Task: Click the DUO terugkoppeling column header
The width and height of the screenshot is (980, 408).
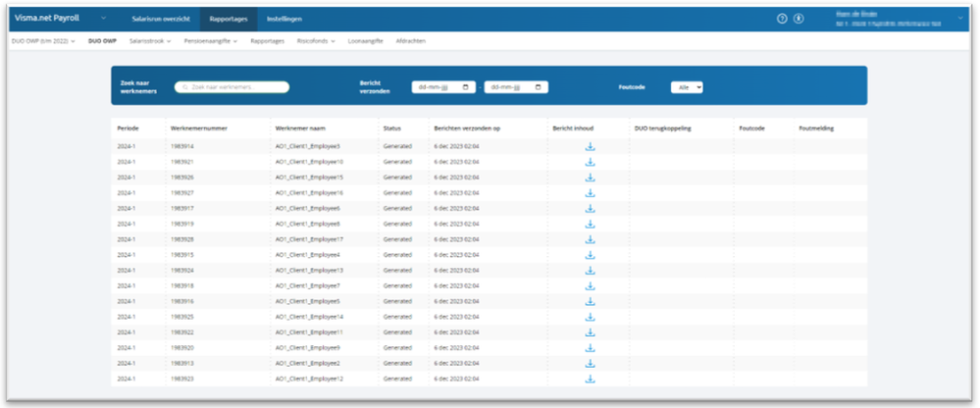Action: tap(662, 128)
